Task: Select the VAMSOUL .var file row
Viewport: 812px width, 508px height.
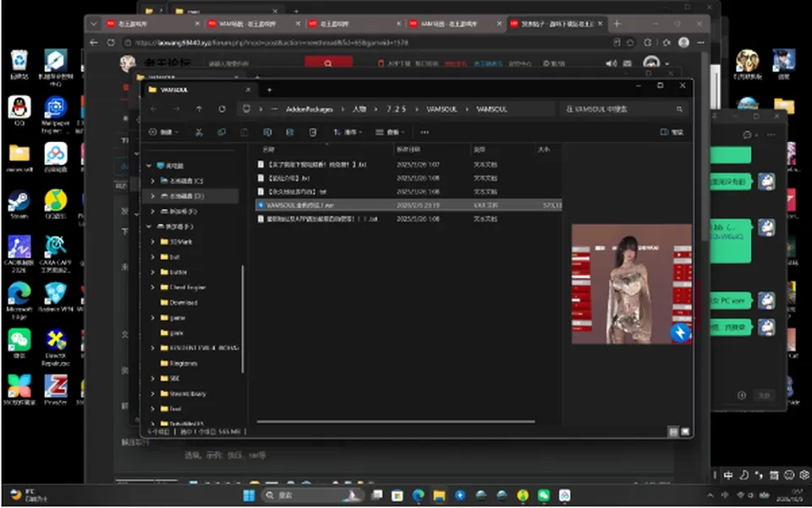Action: [409, 205]
